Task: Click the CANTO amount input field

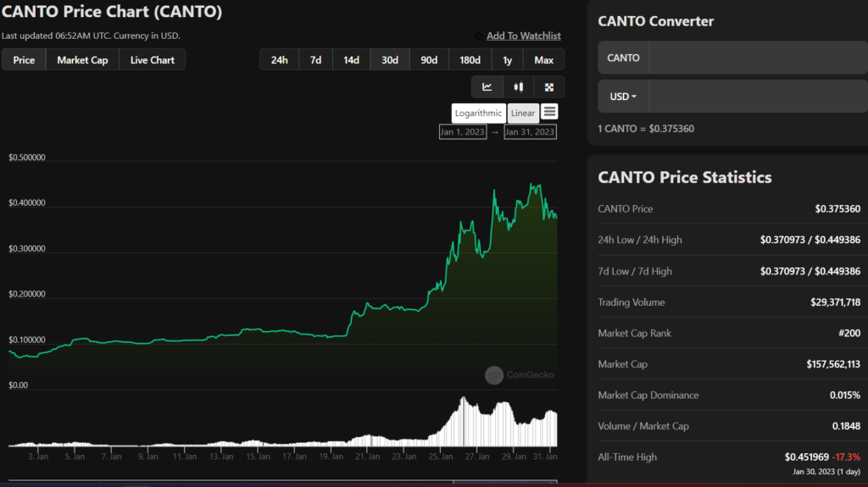Action: (x=758, y=58)
